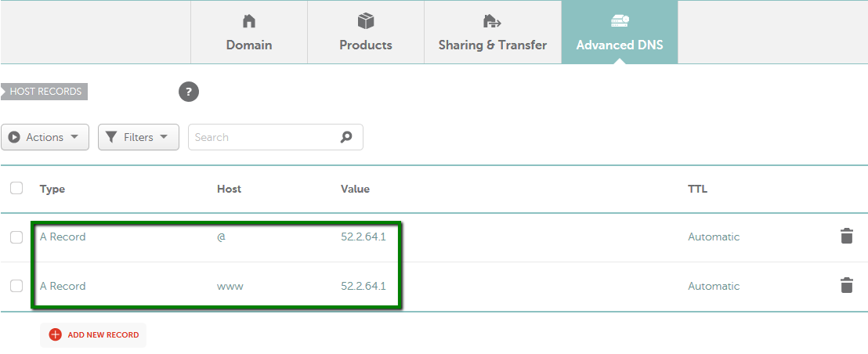Open the Filters dropdown

139,137
